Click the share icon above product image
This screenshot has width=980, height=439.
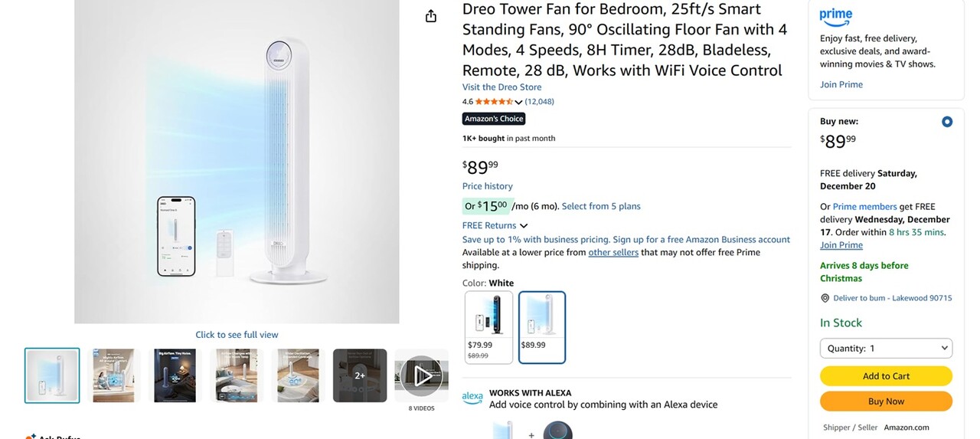pyautogui.click(x=431, y=16)
